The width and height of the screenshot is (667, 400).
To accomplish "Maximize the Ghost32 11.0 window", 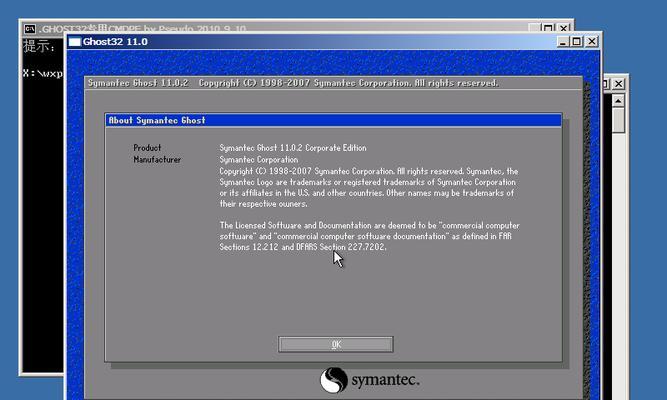I will [577, 42].
